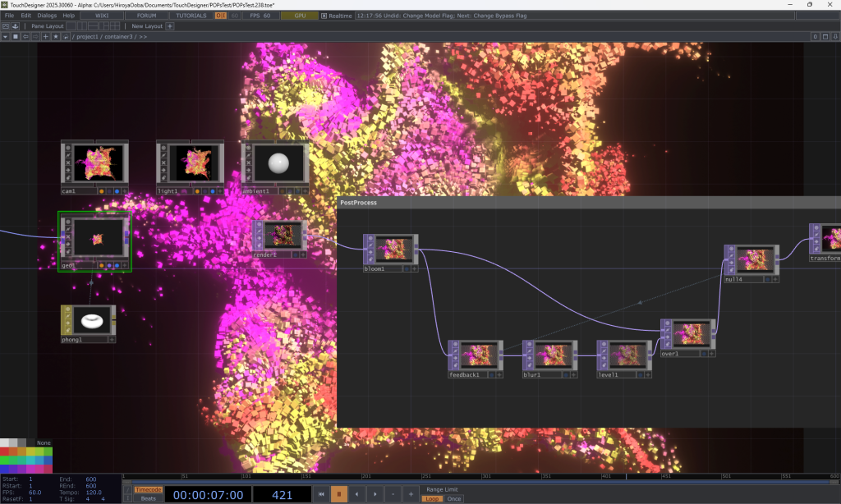Pause timeline playback
This screenshot has height=504, width=841.
point(339,494)
